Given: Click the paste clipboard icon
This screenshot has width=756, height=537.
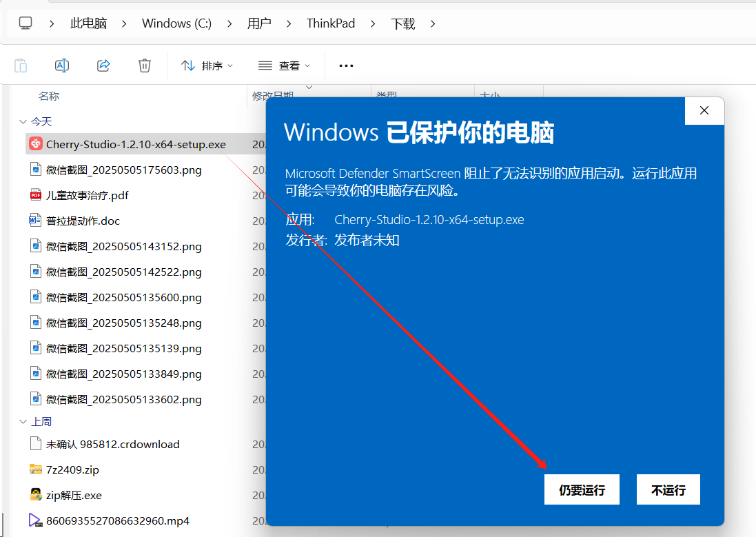Looking at the screenshot, I should (21, 65).
